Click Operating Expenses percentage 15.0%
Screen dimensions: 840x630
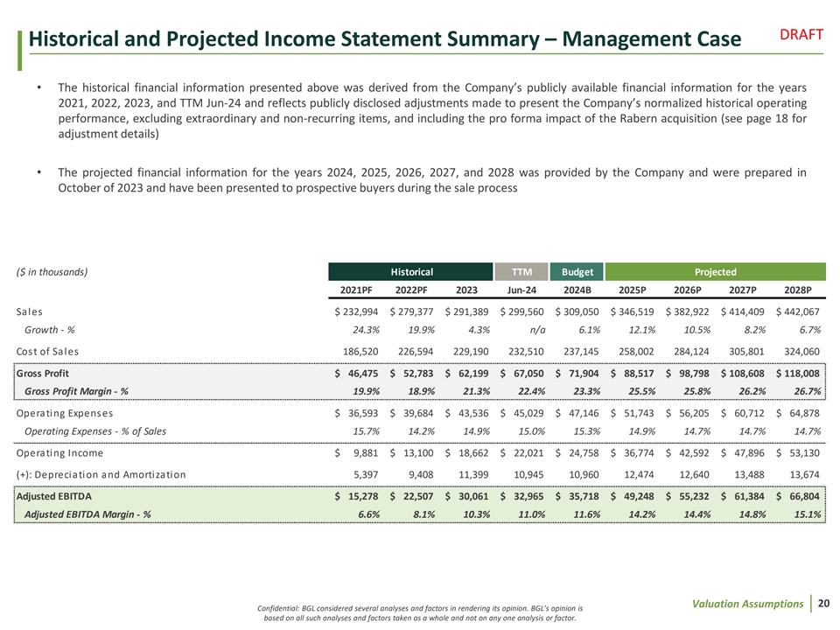tap(531, 431)
